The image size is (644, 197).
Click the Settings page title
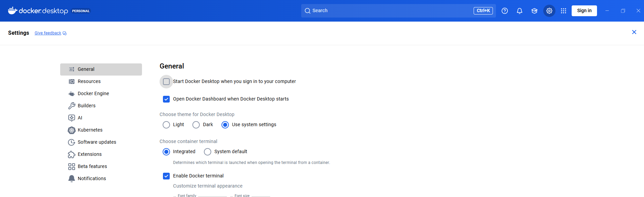(x=19, y=33)
